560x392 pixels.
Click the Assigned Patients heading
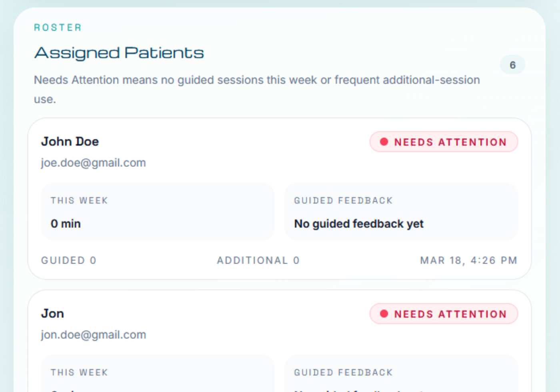pyautogui.click(x=119, y=53)
